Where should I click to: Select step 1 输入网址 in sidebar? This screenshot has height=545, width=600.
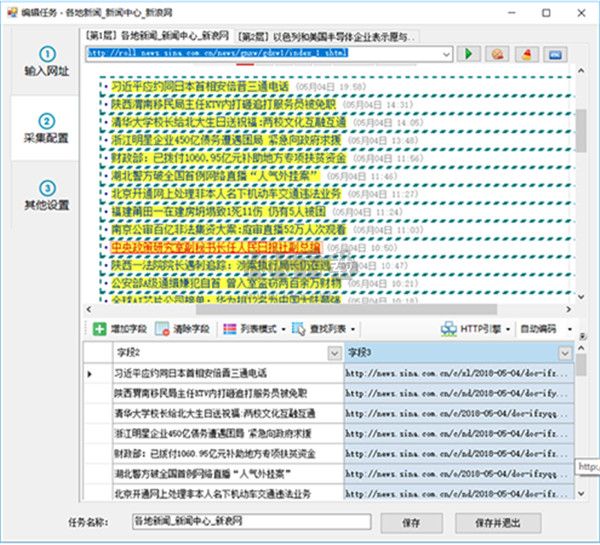pyautogui.click(x=47, y=63)
